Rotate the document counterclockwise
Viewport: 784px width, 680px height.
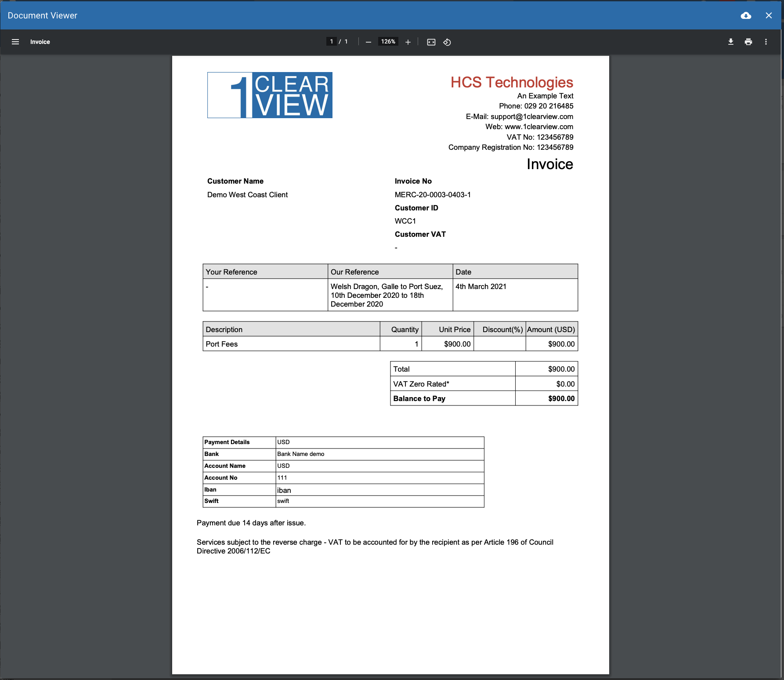[x=447, y=42]
